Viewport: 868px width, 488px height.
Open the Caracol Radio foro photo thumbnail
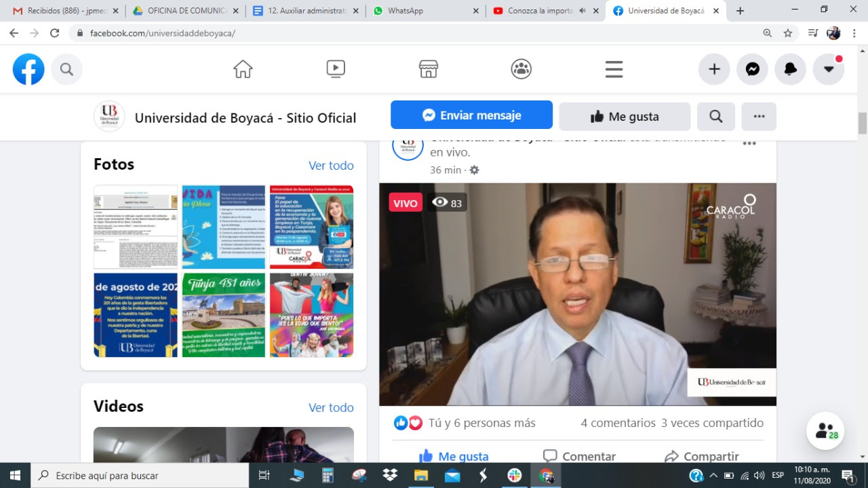312,227
